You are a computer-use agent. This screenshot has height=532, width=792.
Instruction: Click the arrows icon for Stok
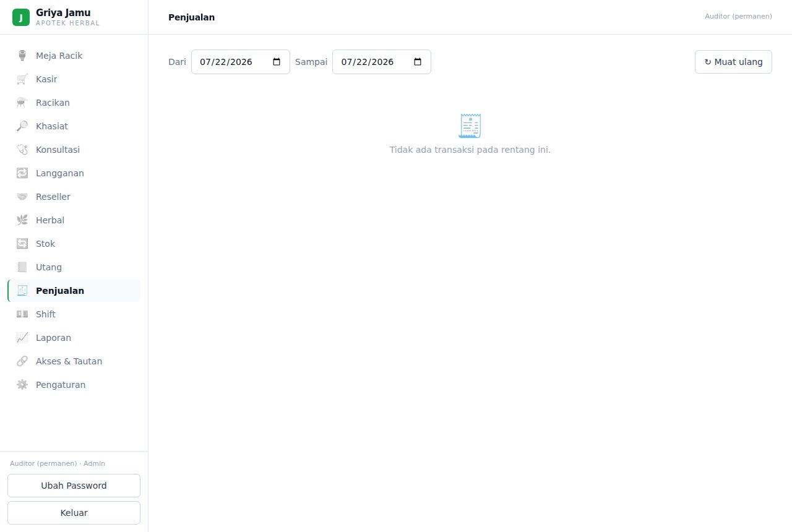click(x=22, y=244)
